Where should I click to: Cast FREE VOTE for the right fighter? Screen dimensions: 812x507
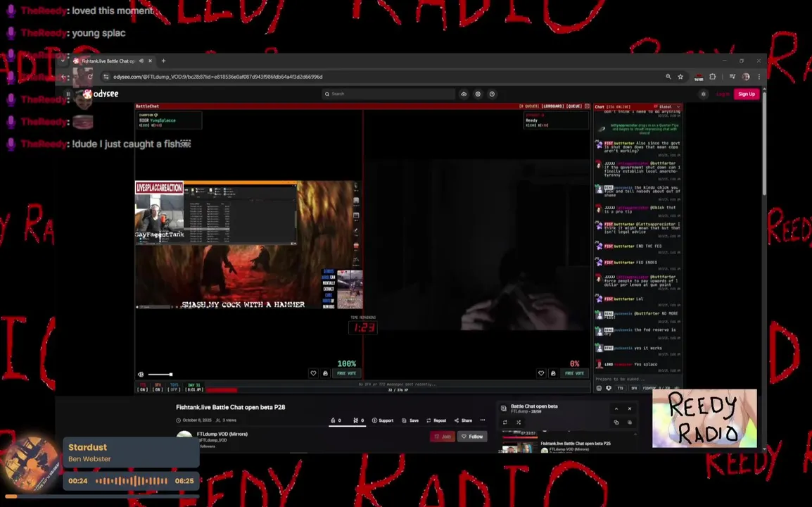(574, 373)
